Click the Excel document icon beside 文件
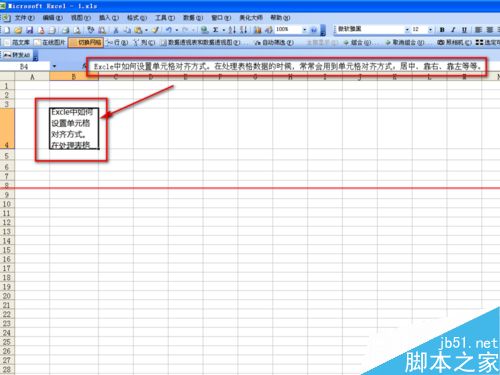500x375 pixels. [x=7, y=18]
